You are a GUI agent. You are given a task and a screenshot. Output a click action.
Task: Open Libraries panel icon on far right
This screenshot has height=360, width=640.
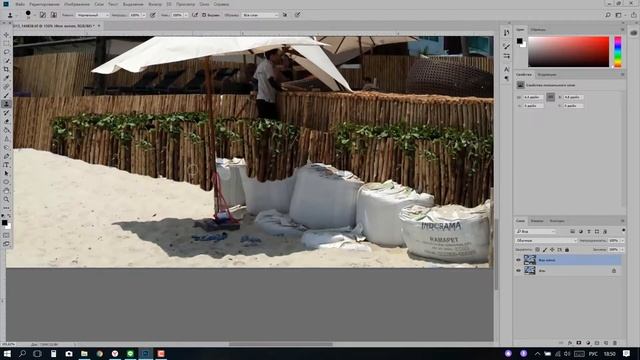[633, 33]
